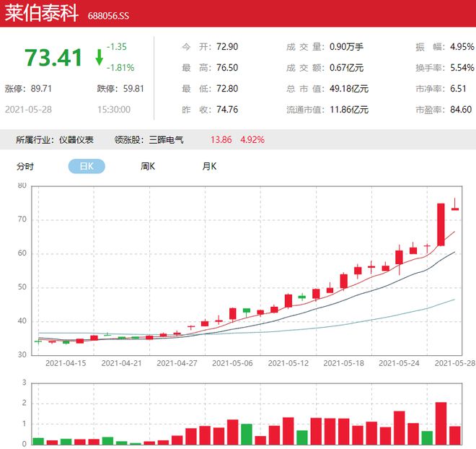Image resolution: width=476 pixels, height=449 pixels.
Task: Click P/E ratio value 84.60
Action: pyautogui.click(x=461, y=110)
